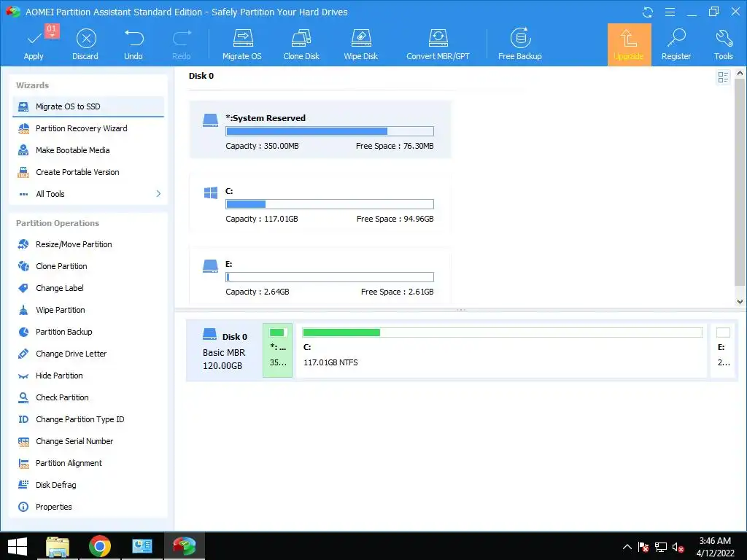Viewport: 747px width, 560px height.
Task: Open the hamburger menu in title bar
Action: [x=670, y=12]
